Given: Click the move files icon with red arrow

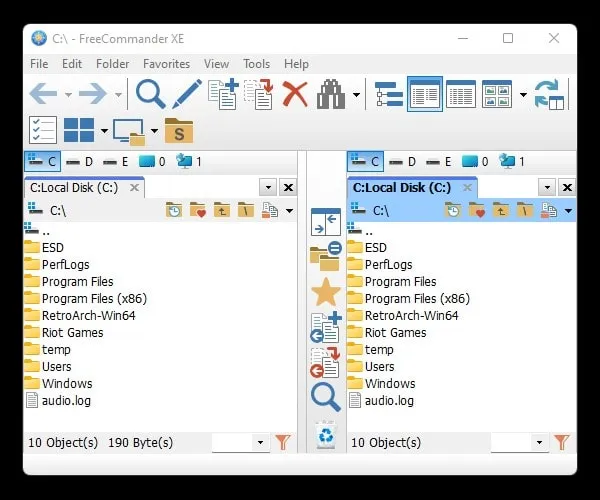Looking at the screenshot, I should click(259, 94).
